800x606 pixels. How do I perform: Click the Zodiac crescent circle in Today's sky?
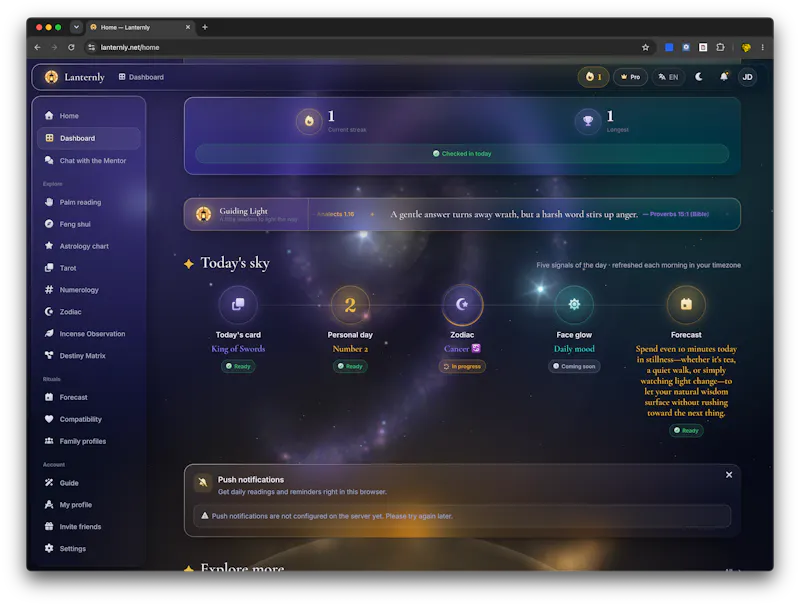click(462, 305)
